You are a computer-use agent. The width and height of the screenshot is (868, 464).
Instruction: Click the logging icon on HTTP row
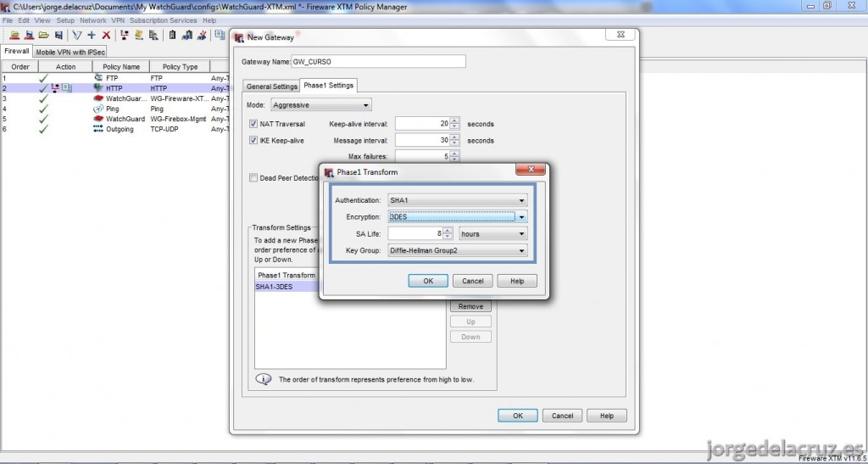[x=66, y=87]
